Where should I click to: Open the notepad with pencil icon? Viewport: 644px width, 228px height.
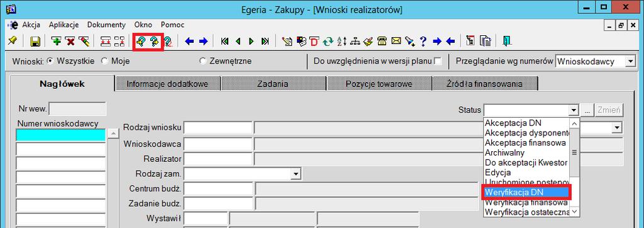[x=287, y=41]
